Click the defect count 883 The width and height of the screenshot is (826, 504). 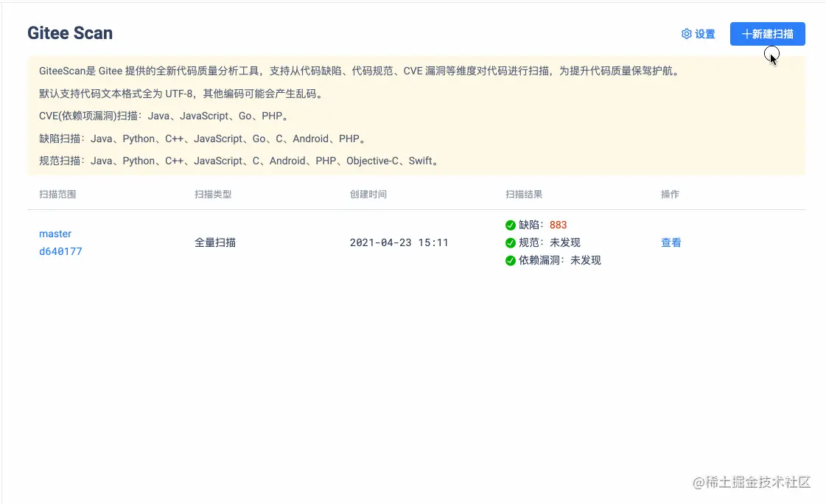(x=558, y=225)
